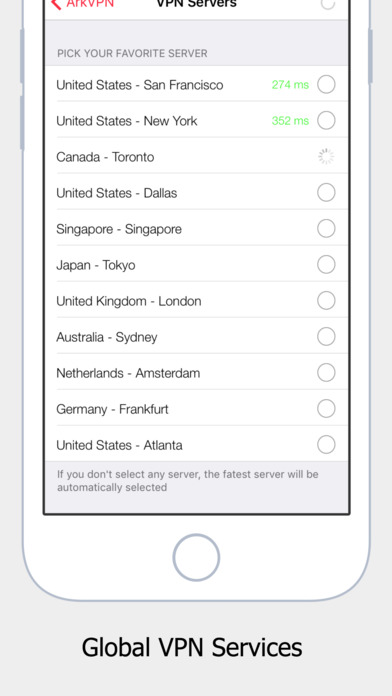Screen dimensions: 392x696
Task: Tap the VPN Servers title
Action: [x=197, y=4]
